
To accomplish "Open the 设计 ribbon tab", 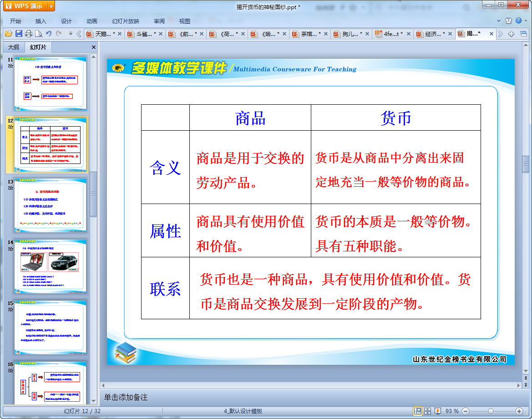I will click(x=66, y=21).
